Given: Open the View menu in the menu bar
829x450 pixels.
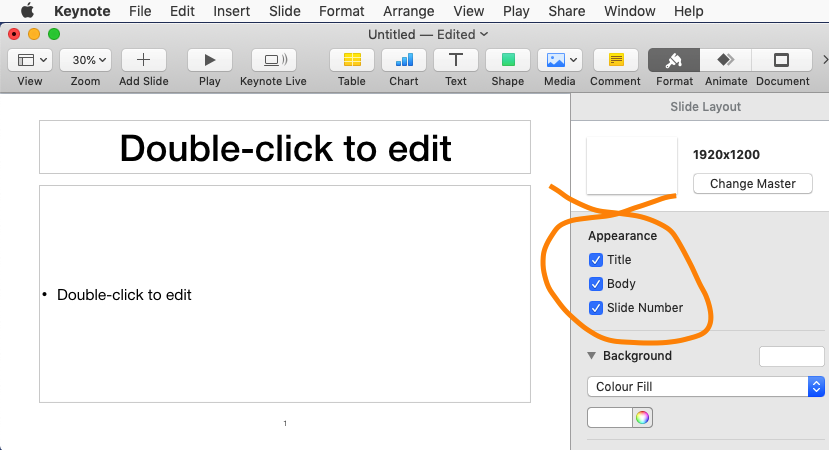Looking at the screenshot, I should point(468,11).
